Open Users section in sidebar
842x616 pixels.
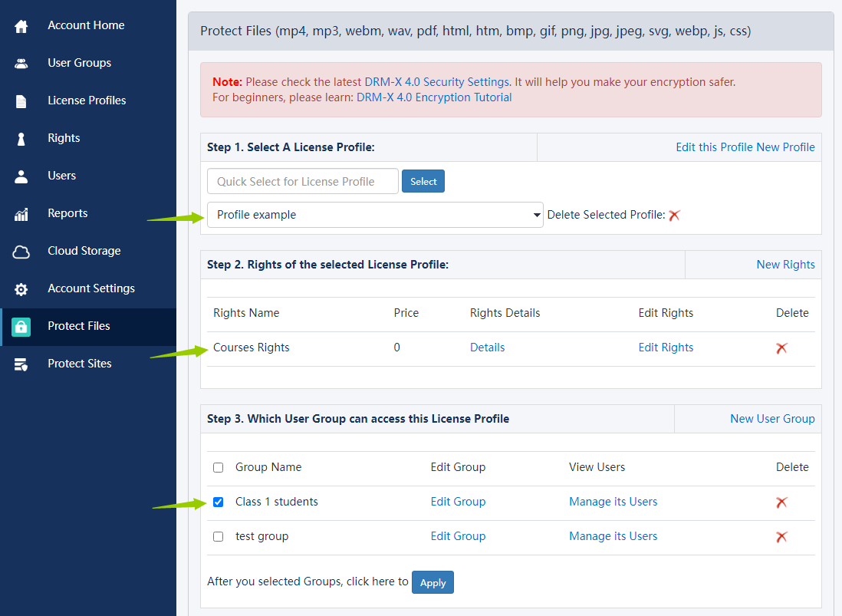[x=61, y=176]
